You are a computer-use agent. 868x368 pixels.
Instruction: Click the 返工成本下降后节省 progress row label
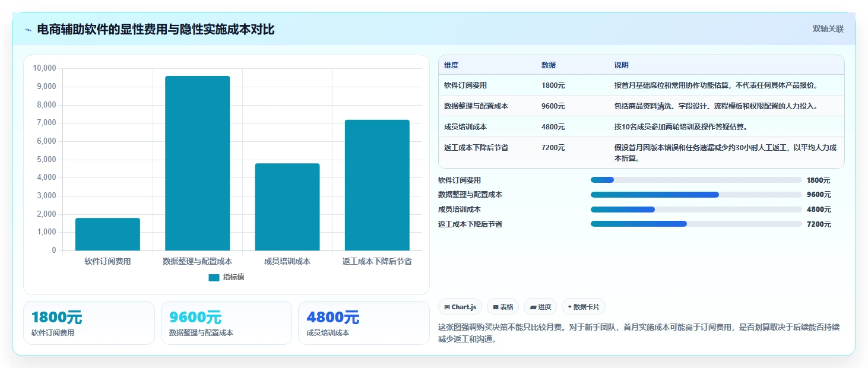coord(470,224)
